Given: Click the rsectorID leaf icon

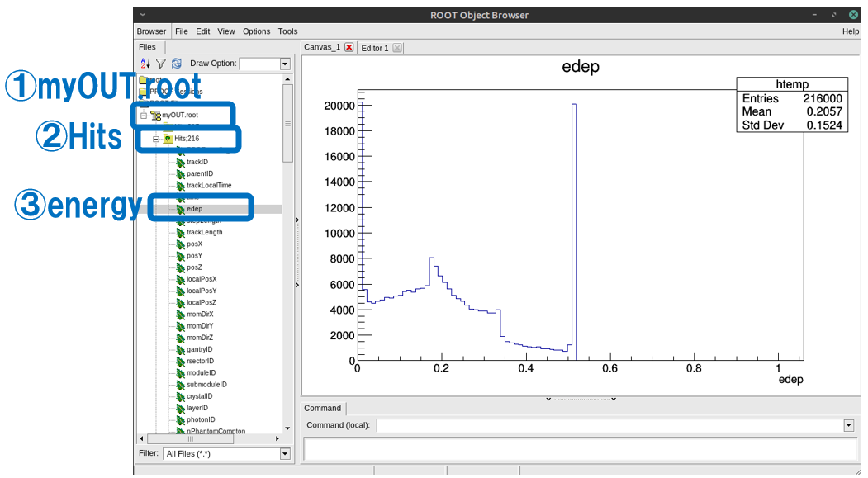Looking at the screenshot, I should point(181,362).
